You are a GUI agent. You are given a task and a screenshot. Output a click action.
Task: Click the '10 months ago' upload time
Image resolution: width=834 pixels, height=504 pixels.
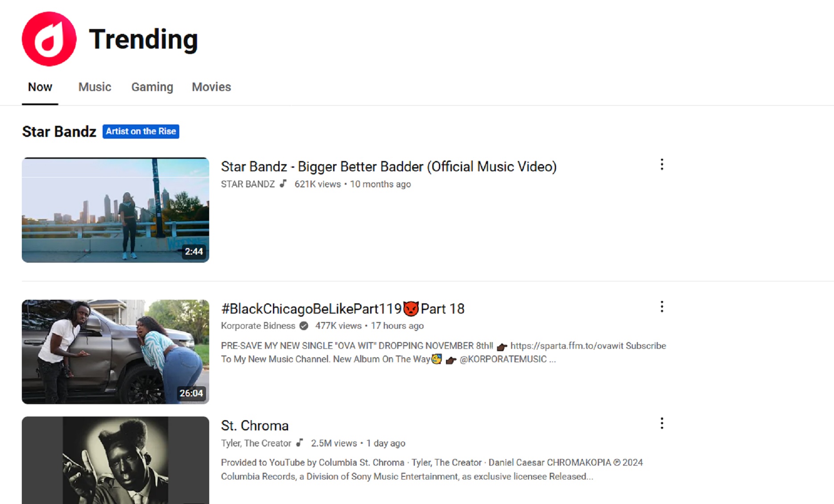(x=380, y=184)
